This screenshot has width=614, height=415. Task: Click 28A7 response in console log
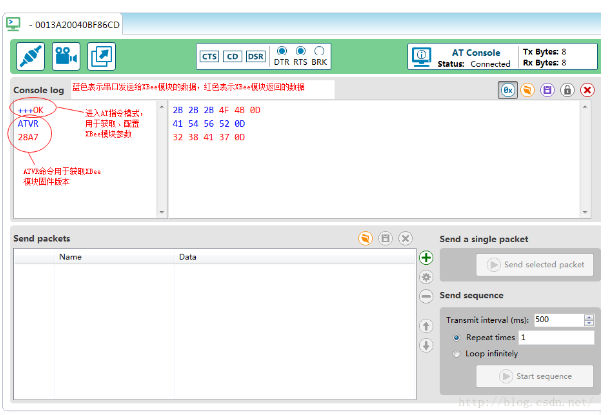[28, 137]
